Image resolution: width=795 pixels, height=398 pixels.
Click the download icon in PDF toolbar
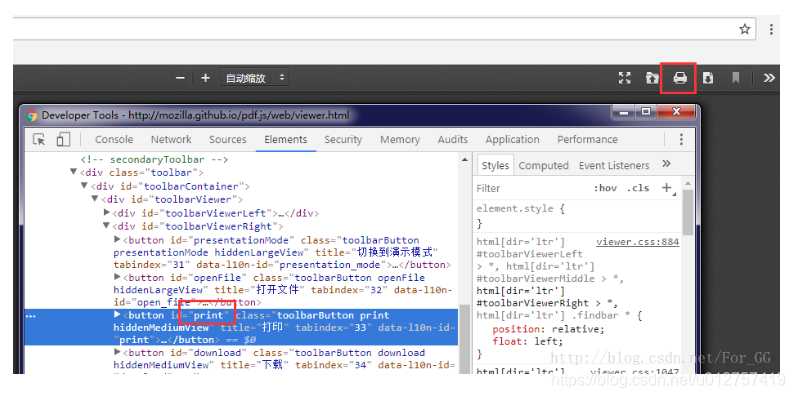tap(708, 78)
